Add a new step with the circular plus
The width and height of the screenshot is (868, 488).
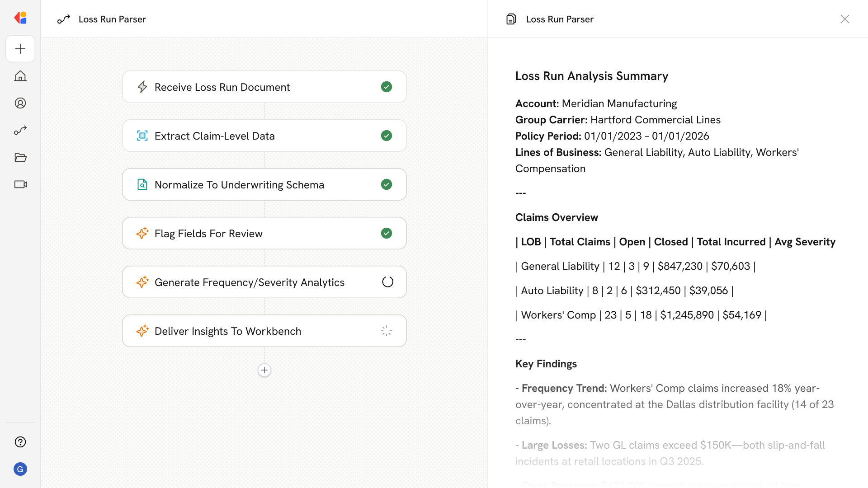click(x=264, y=370)
